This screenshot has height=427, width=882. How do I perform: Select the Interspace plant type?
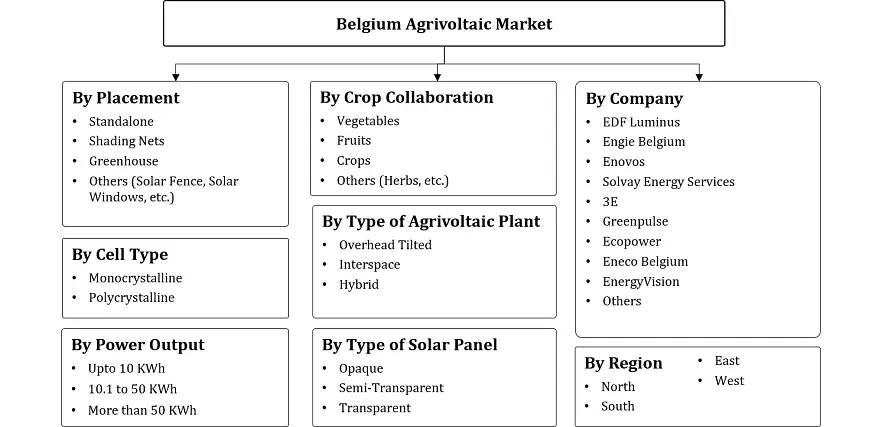[369, 264]
